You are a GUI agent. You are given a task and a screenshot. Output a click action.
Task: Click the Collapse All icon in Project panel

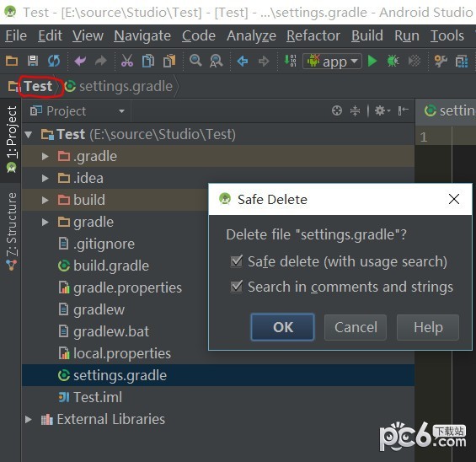click(355, 110)
